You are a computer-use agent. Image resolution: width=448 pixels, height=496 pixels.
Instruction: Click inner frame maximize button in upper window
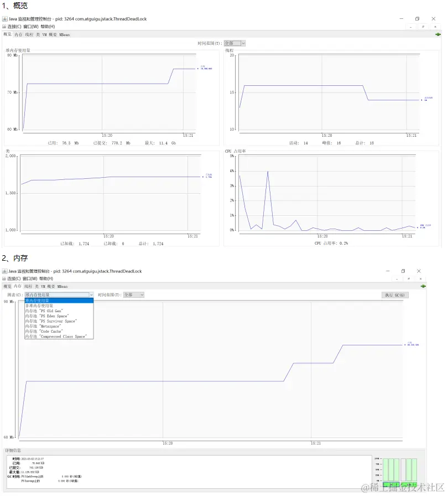(x=423, y=27)
